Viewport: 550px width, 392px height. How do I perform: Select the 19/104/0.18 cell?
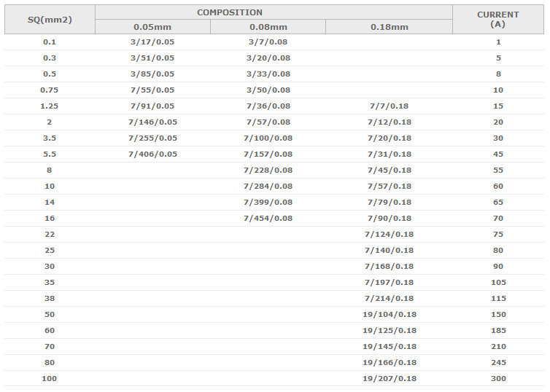(x=390, y=315)
